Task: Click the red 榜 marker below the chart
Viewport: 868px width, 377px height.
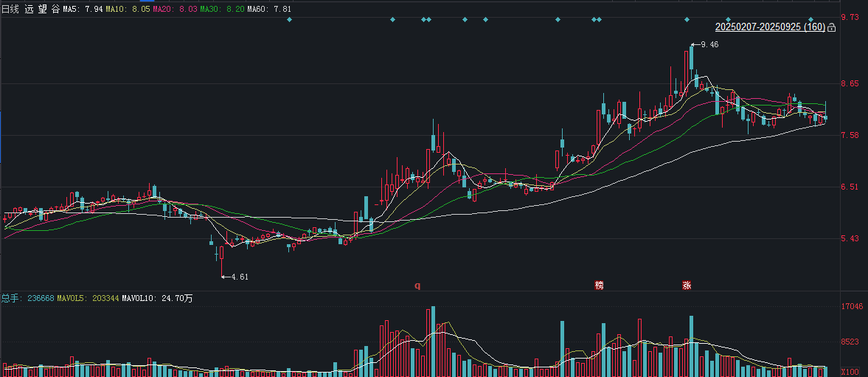Action: pyautogui.click(x=599, y=286)
